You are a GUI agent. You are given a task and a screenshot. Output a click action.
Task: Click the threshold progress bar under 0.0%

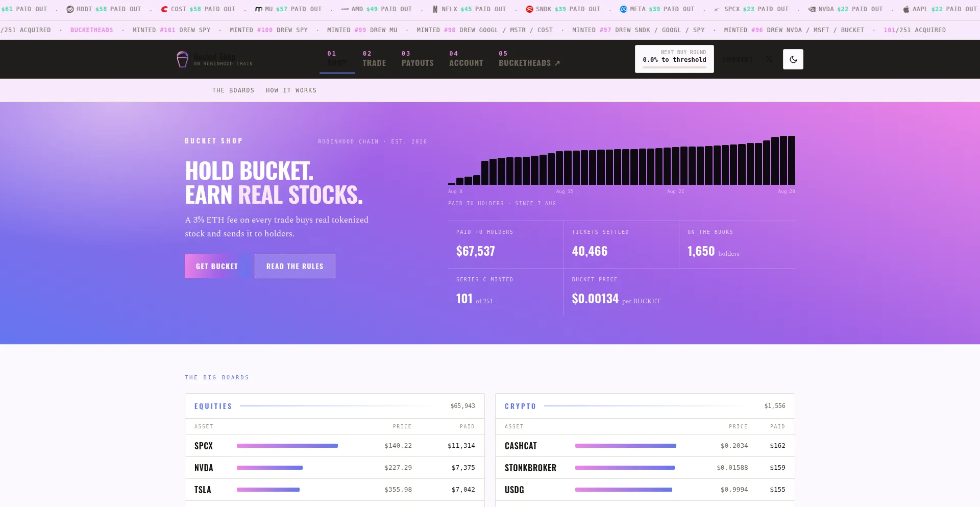pos(674,67)
